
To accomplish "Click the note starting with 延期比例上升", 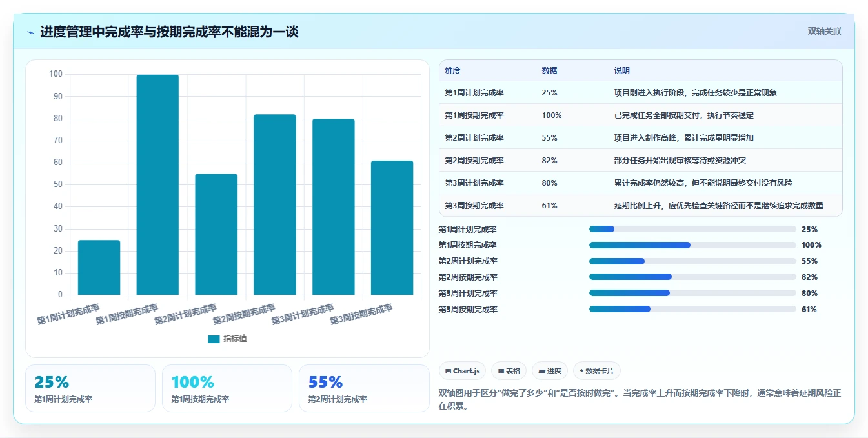I will (x=719, y=206).
